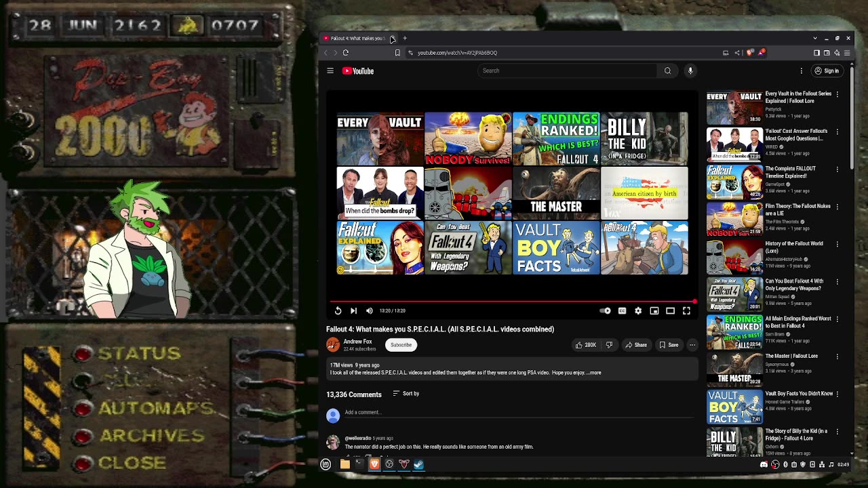Open the file manager folder in taskbar

344,464
